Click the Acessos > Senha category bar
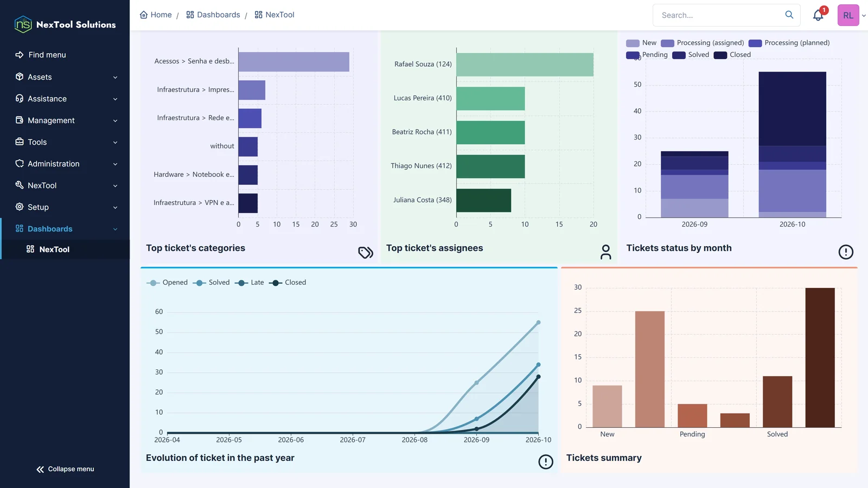The image size is (868, 488). [293, 62]
